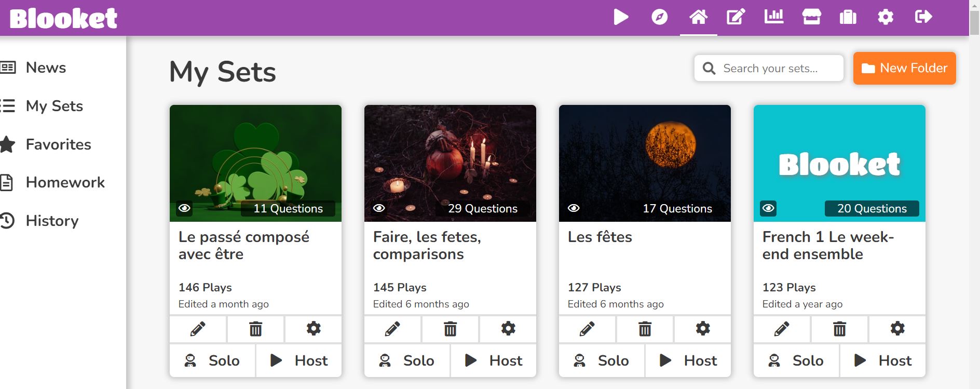Click the New Folder button
This screenshot has width=980, height=389.
point(904,68)
